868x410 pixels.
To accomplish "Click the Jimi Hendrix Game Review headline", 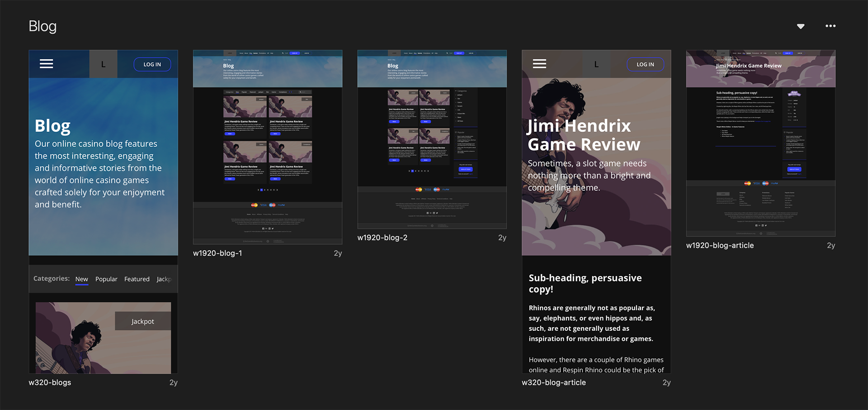I will [583, 135].
